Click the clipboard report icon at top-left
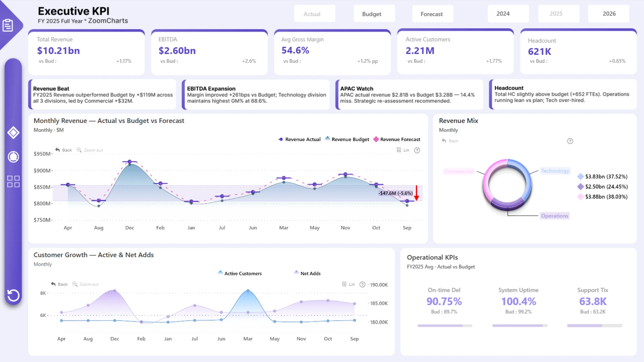The image size is (644, 362). (8, 25)
